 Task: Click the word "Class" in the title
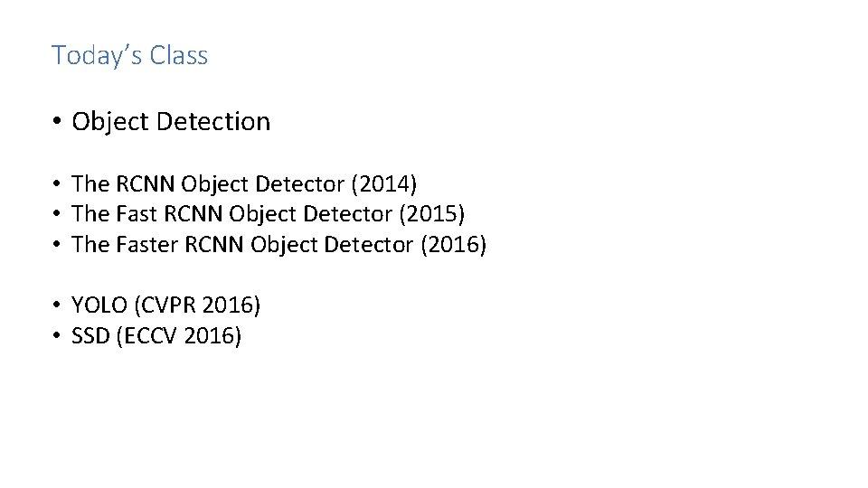(179, 55)
